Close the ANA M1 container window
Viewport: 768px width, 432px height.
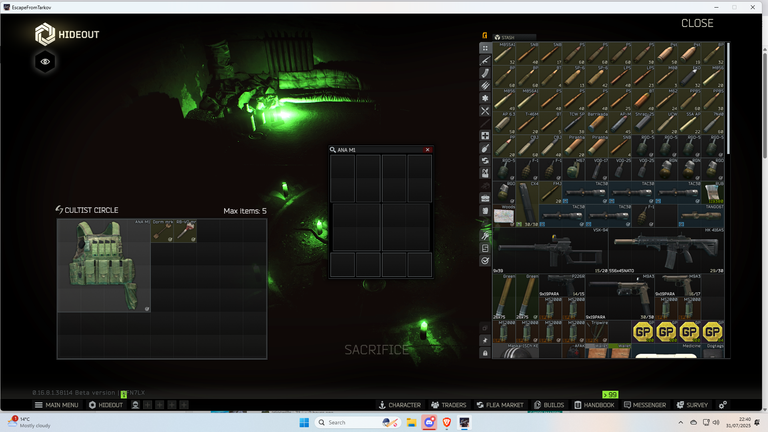click(428, 150)
